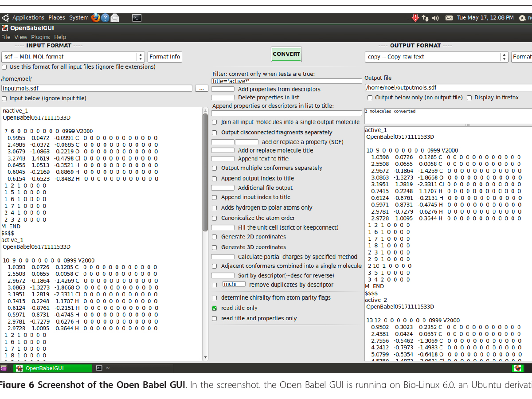The image size is (532, 399).
Task: Enable 'Use this format for all input files'
Action: point(4,67)
